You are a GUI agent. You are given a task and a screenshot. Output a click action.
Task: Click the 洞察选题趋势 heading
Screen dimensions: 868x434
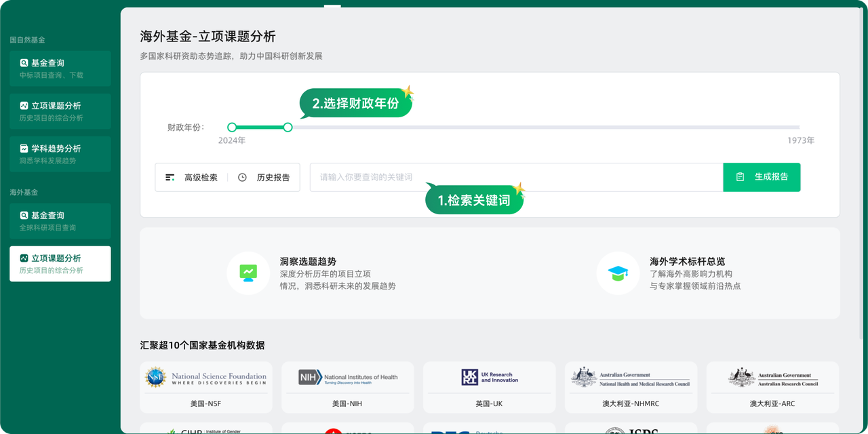click(x=308, y=262)
